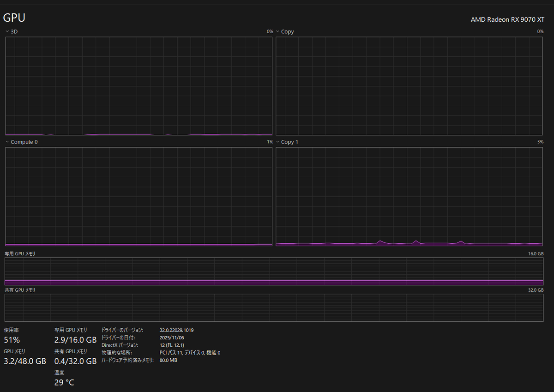Select the 29 °C temperature value
Image resolution: width=554 pixels, height=392 pixels.
pyautogui.click(x=64, y=382)
